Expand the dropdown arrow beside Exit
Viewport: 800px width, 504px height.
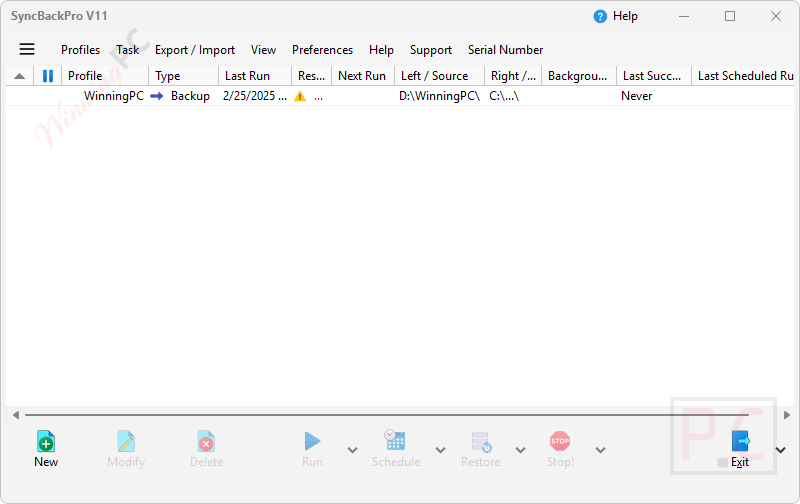coord(781,450)
